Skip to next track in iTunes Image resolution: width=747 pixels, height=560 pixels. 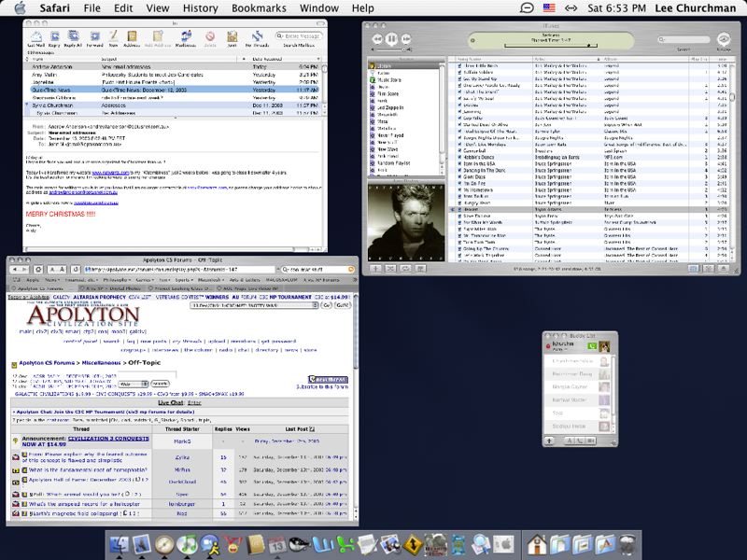click(x=407, y=38)
